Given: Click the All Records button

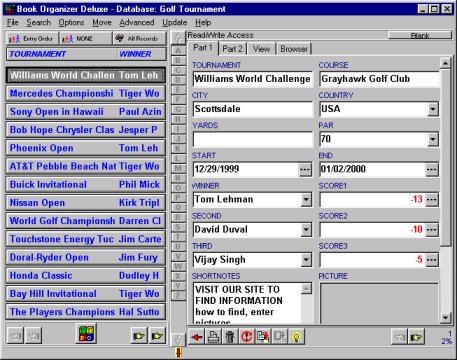Looking at the screenshot, I should coord(140,39).
